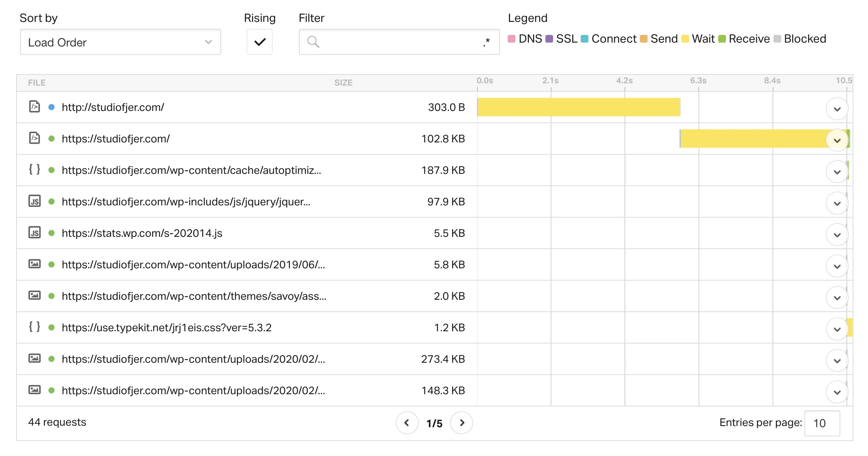
Task: Click the autoptimize cache URL
Action: coord(191,170)
